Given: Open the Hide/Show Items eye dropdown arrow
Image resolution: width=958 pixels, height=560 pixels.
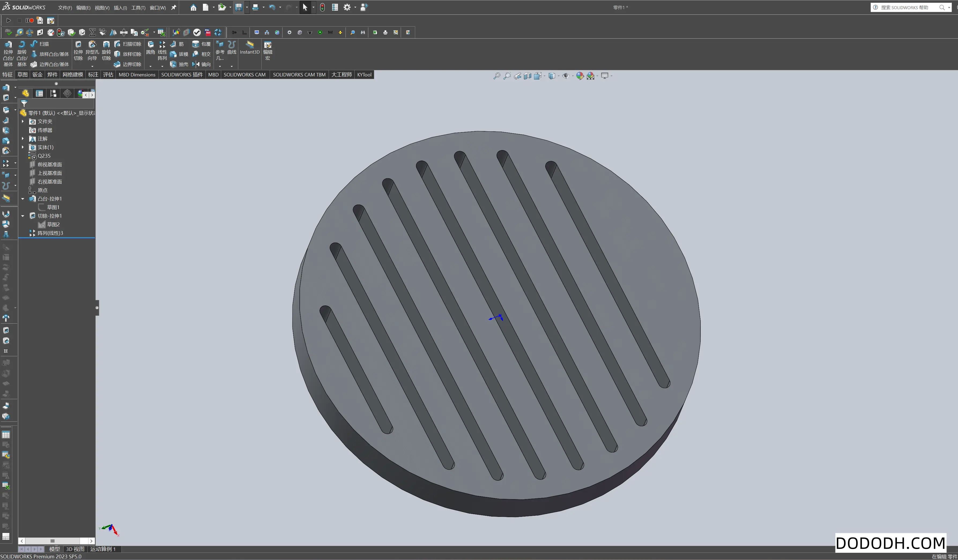Looking at the screenshot, I should click(x=573, y=76).
